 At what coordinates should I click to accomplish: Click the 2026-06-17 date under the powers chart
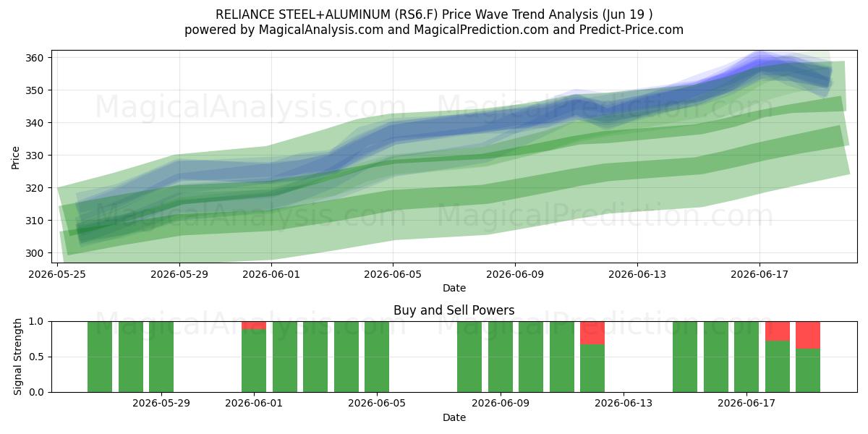coord(746,404)
